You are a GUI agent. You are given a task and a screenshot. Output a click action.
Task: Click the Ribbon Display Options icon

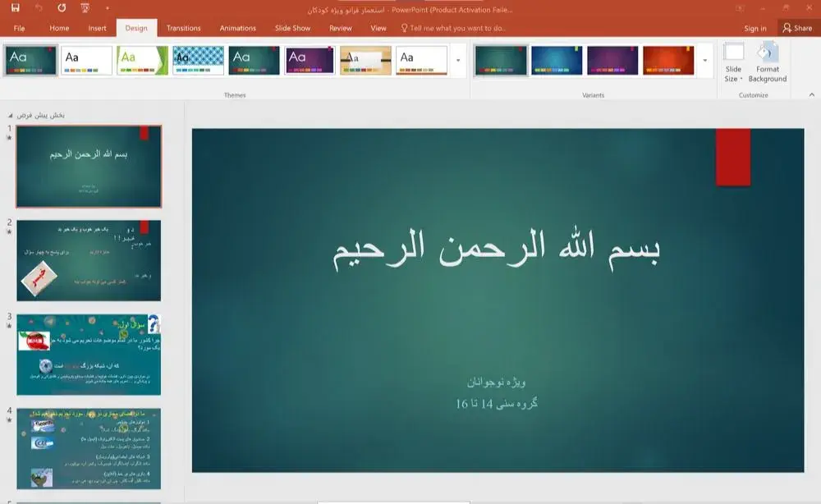point(741,8)
